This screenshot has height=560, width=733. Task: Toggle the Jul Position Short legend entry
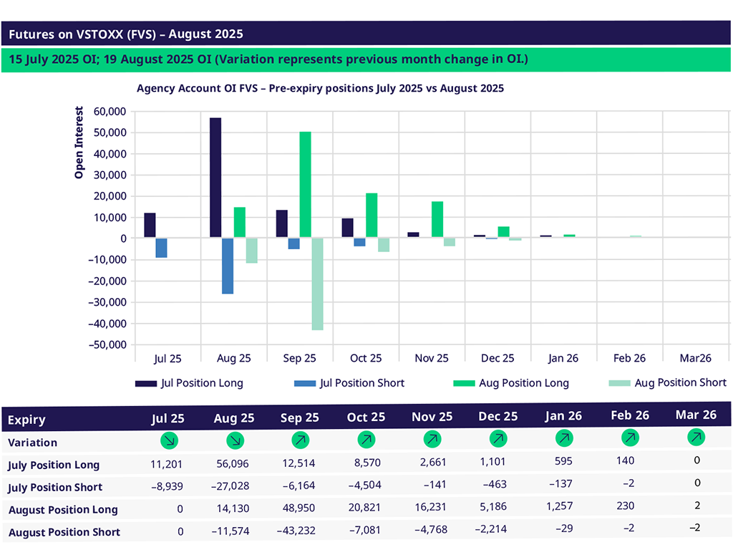[349, 383]
